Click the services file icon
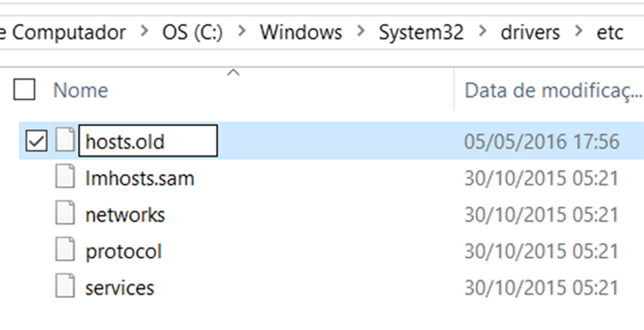644x330 pixels. [65, 287]
